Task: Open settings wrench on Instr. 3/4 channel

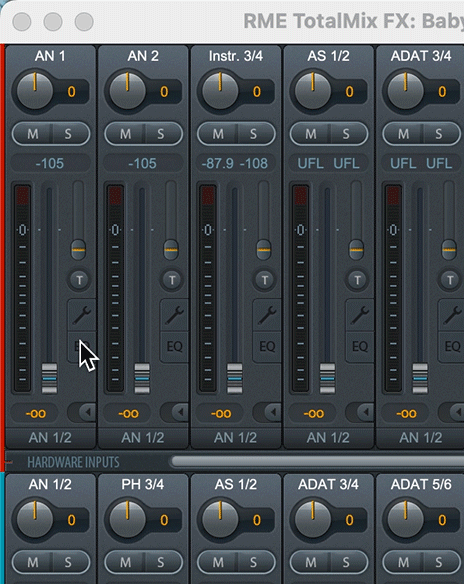Action: (x=267, y=315)
